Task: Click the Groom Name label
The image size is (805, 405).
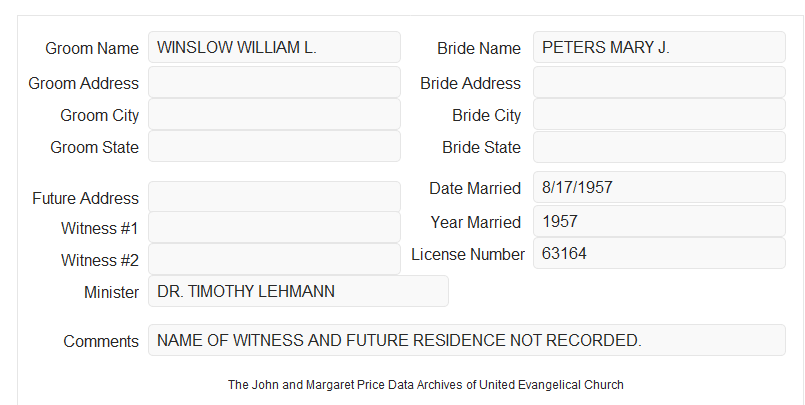Action: 92,48
